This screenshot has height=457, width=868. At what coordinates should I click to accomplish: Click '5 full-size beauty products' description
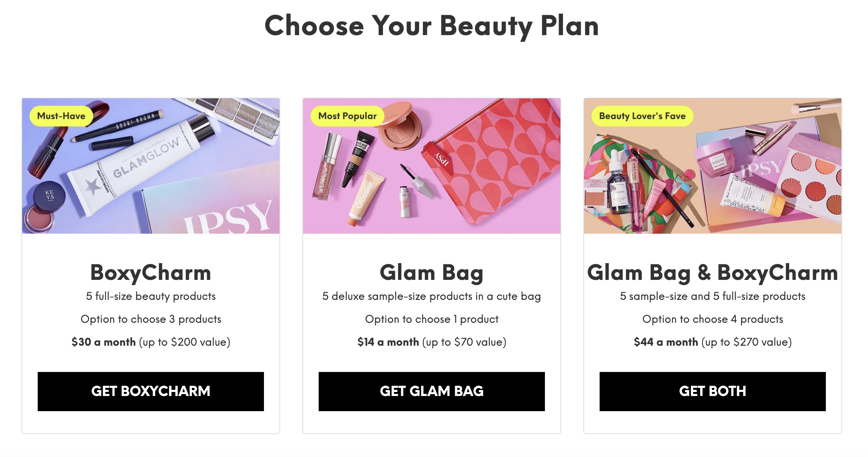point(150,296)
